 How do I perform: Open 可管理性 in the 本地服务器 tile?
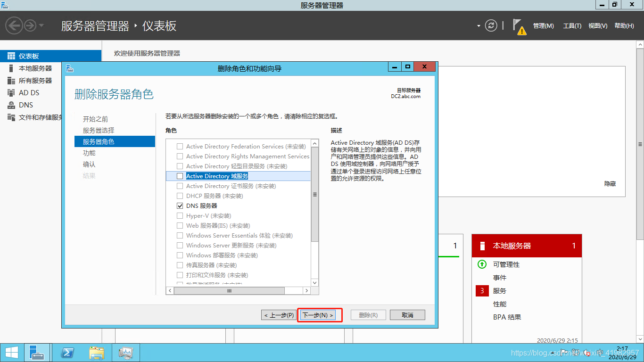click(x=506, y=264)
